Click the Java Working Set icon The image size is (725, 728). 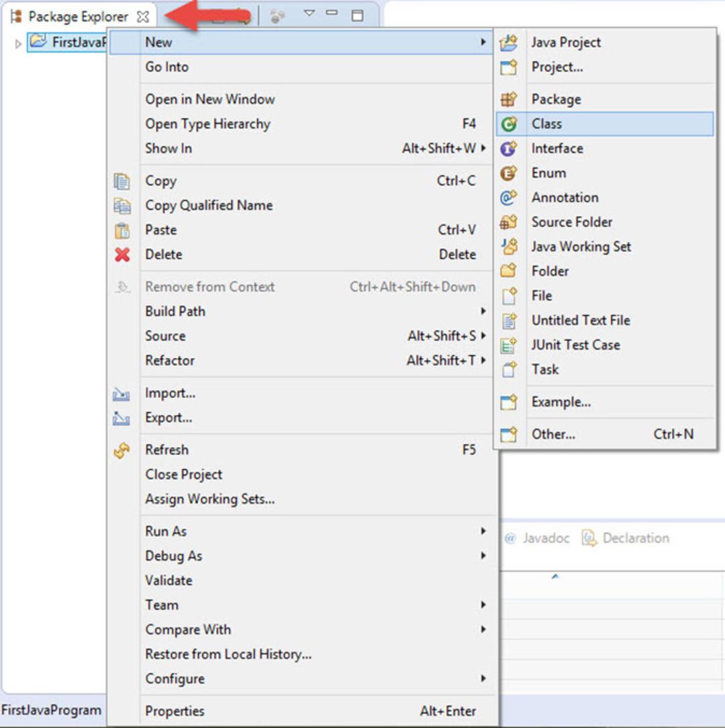509,246
